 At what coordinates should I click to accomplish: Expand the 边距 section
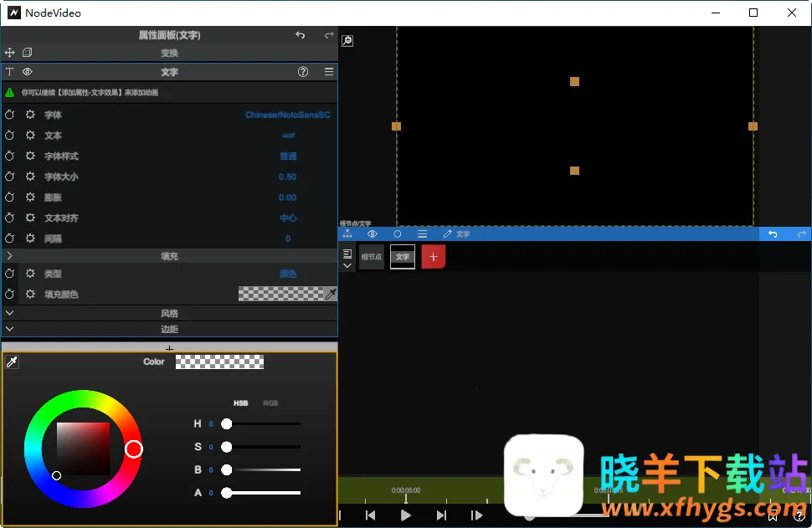tap(9, 329)
